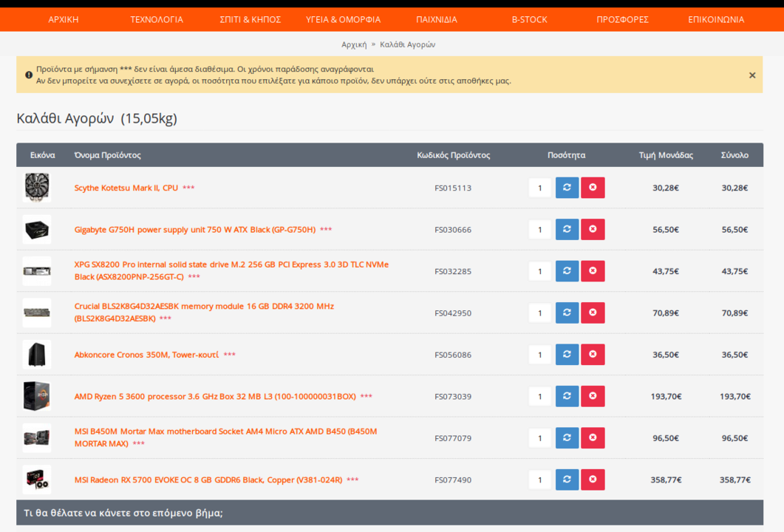Go to ΕΠΙΚΟΙΝΩΝΙΑ page
The image size is (784, 532).
(716, 19)
